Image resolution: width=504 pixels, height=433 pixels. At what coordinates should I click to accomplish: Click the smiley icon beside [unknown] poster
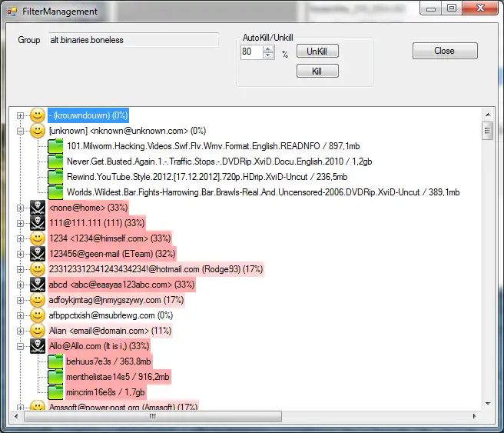[38, 131]
